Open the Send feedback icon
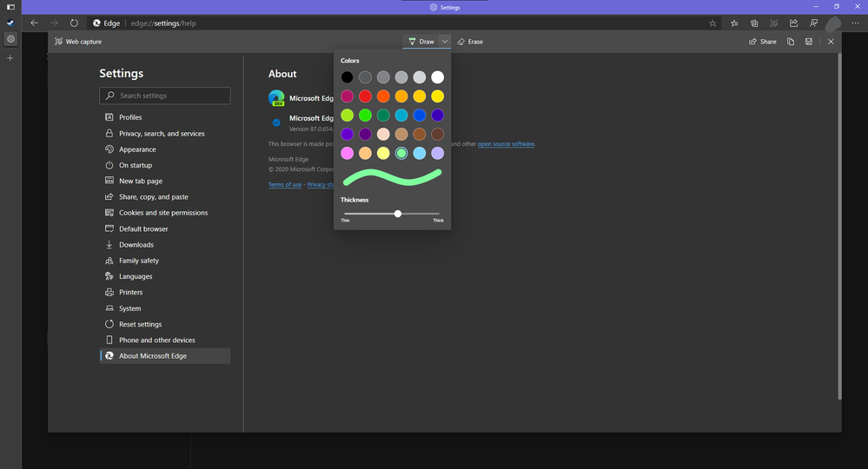 (x=814, y=23)
